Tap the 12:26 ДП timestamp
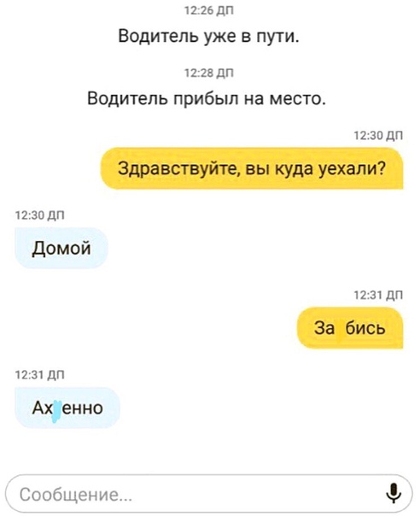This screenshot has width=420, height=516. [209, 11]
